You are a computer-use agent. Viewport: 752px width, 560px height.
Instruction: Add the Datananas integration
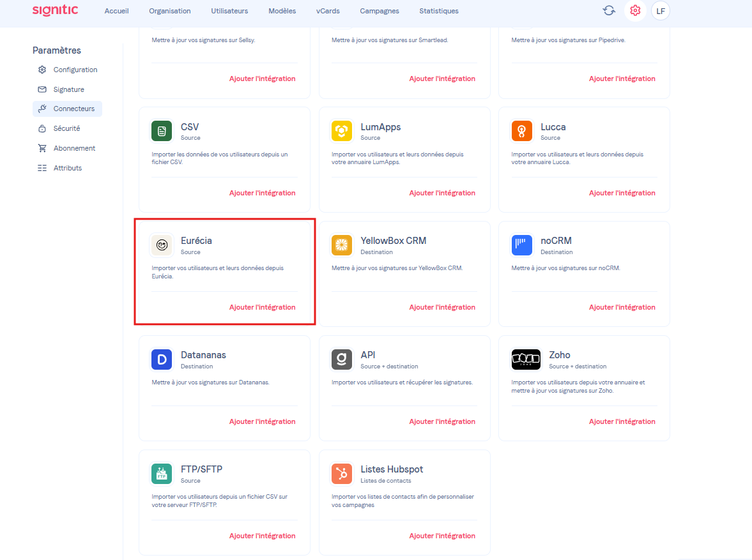tap(263, 421)
